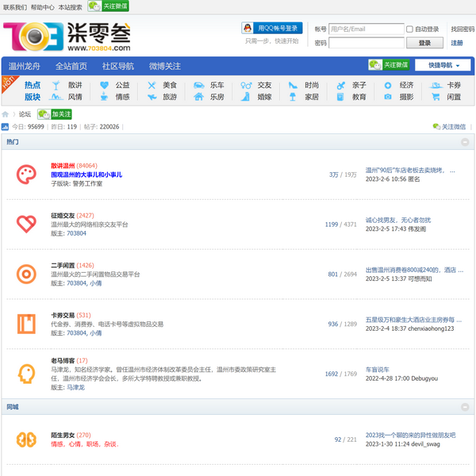
Task: Click the 散讲温州 palette forum icon
Action: [x=26, y=175]
